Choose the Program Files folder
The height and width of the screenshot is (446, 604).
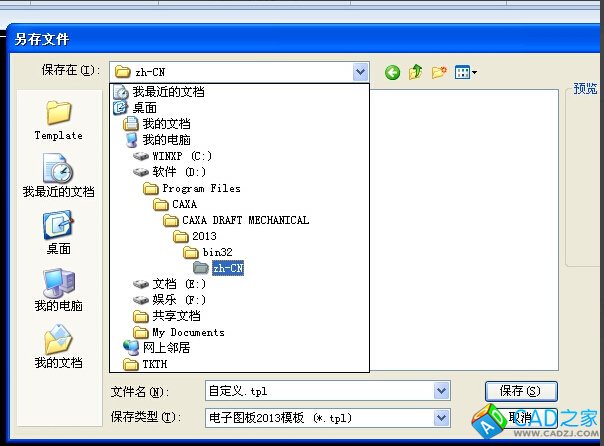(200, 188)
